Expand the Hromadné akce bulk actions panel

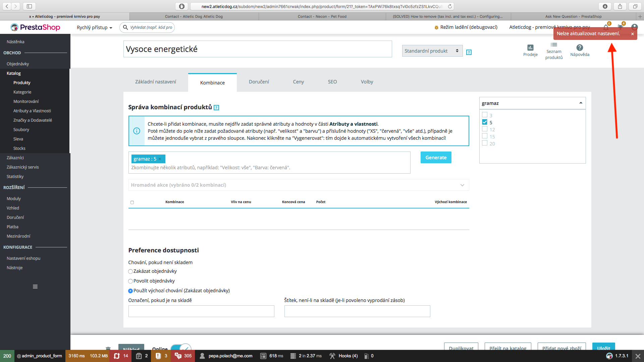[462, 185]
